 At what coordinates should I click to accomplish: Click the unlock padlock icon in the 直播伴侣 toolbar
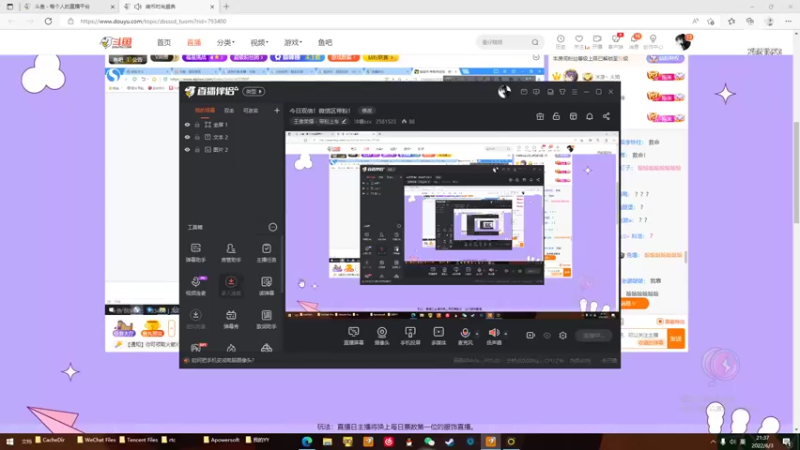coord(556,116)
